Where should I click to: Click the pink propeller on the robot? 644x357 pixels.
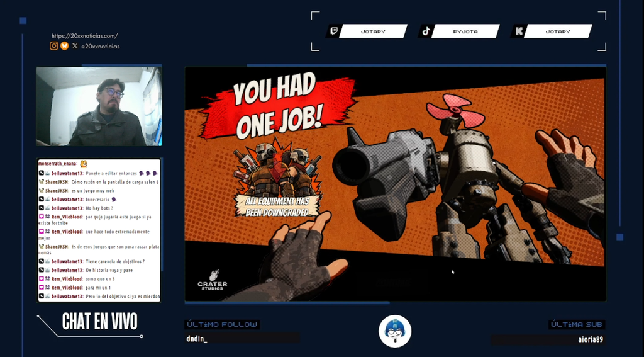tap(455, 111)
